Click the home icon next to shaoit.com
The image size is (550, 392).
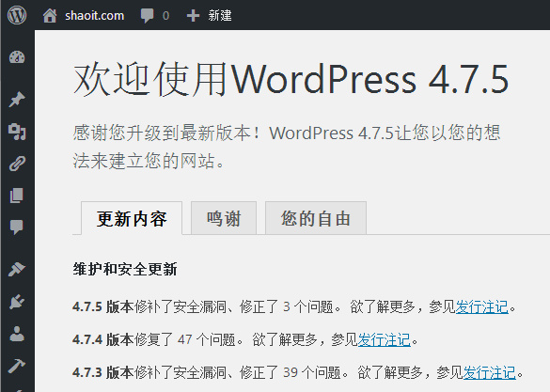click(50, 15)
